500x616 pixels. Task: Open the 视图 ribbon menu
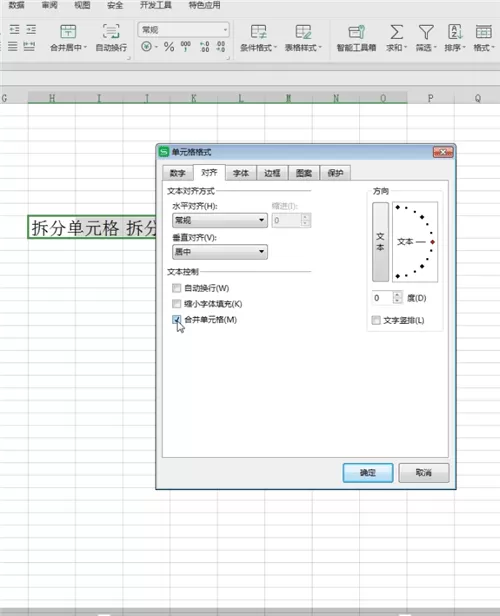(82, 5)
